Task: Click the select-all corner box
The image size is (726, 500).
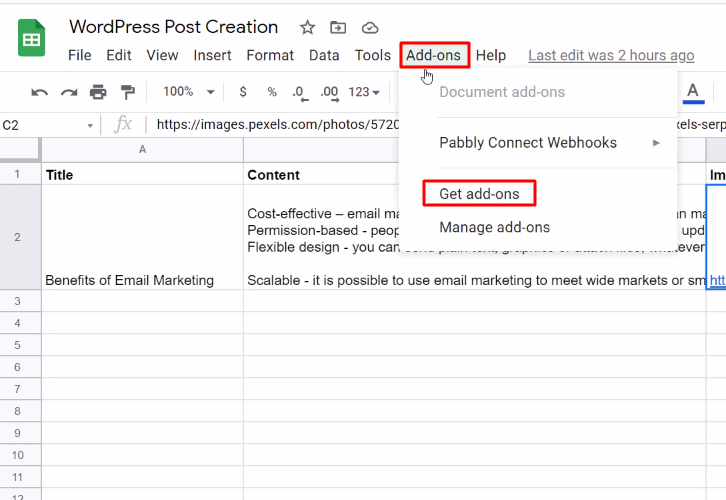Action: [19, 149]
